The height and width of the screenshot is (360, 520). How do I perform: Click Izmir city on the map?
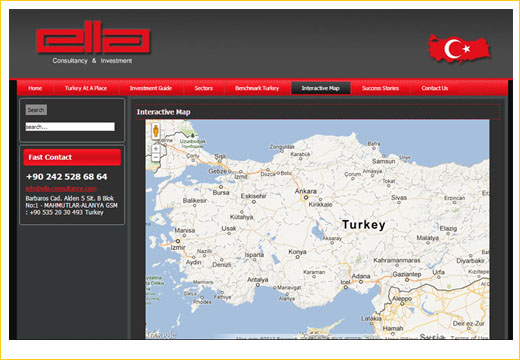tap(178, 247)
